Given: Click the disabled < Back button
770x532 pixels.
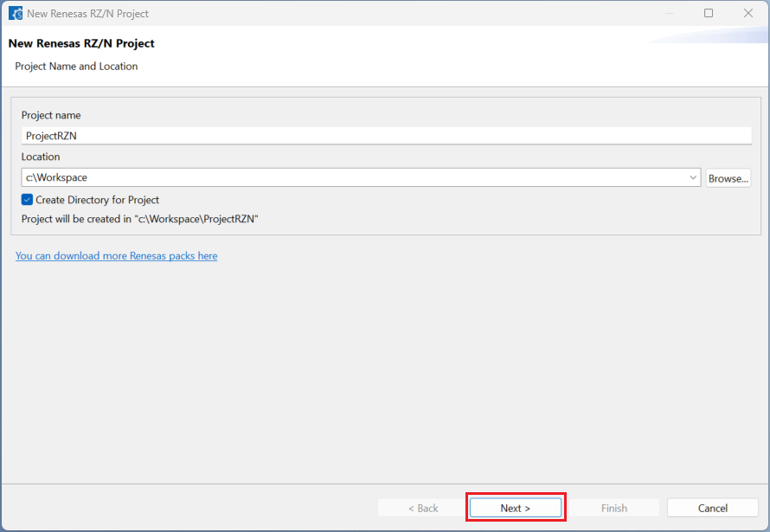Looking at the screenshot, I should [423, 508].
